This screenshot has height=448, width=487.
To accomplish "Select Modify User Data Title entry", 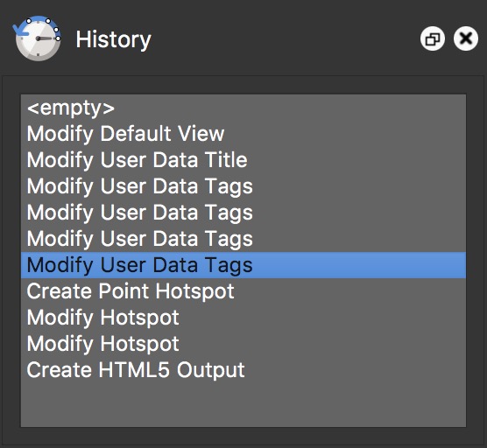I will [243, 160].
